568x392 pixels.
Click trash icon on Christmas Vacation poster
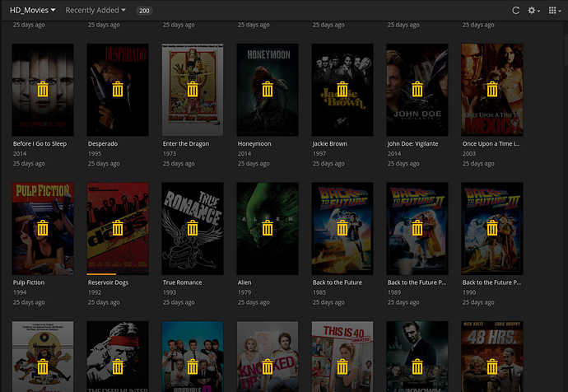pos(43,366)
